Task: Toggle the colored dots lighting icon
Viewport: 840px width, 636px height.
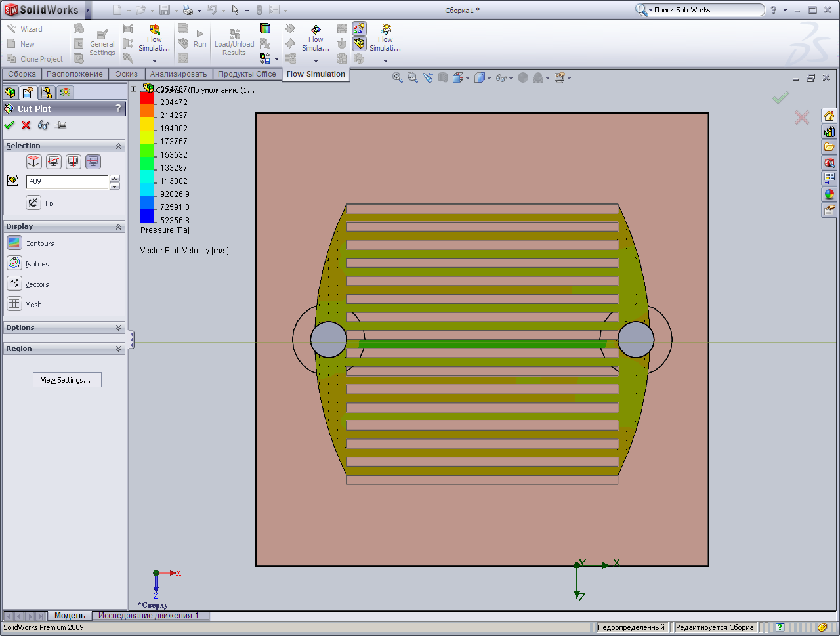Action: tap(359, 28)
